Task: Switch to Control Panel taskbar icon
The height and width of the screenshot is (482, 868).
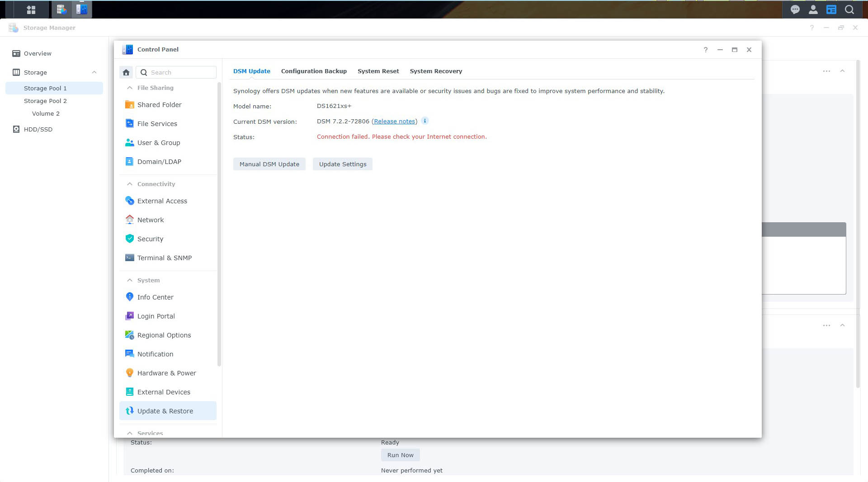Action: 82,9
